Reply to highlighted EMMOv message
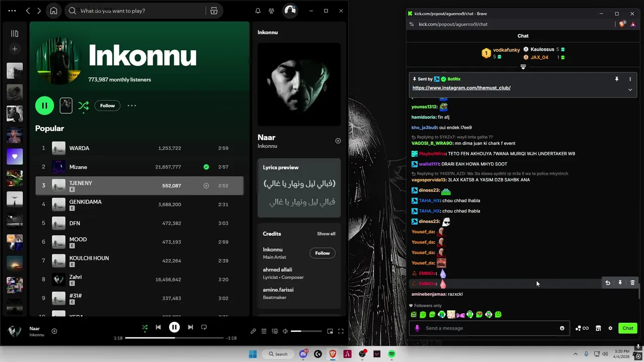This screenshot has width=644, height=362. coord(607,283)
